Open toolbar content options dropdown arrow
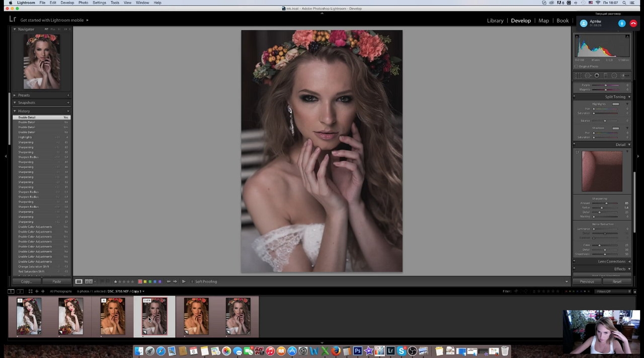 coord(567,281)
